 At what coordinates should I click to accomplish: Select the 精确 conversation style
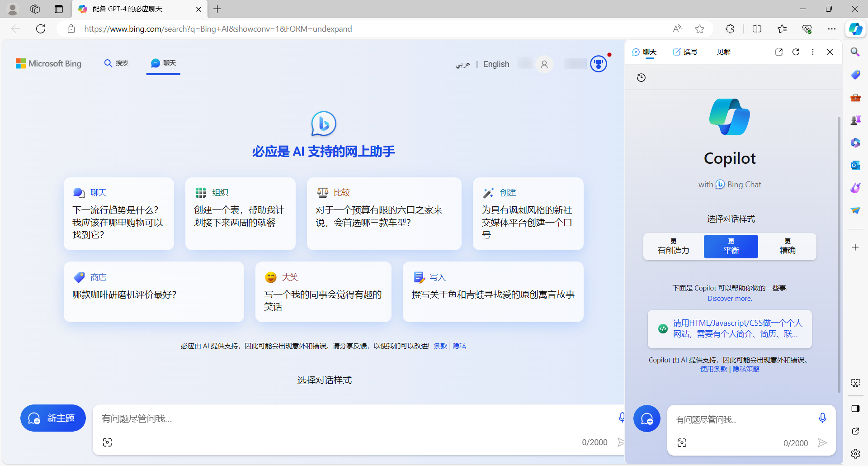point(788,247)
